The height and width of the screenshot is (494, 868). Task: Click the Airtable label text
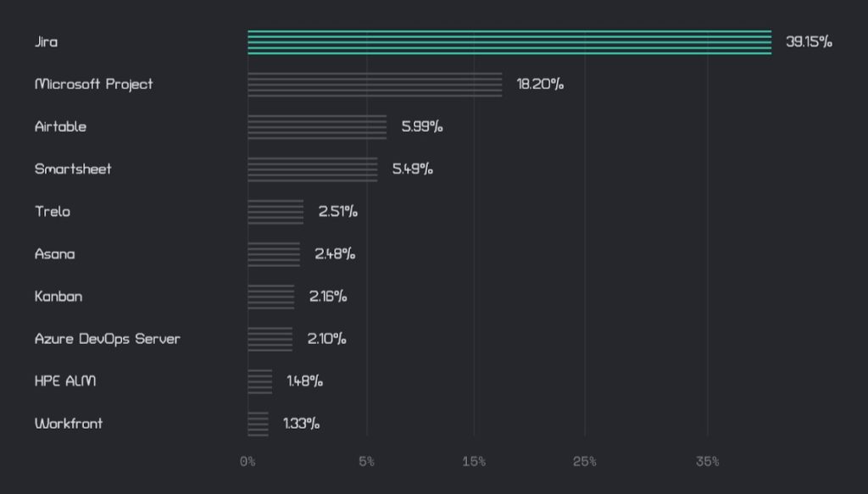click(60, 127)
